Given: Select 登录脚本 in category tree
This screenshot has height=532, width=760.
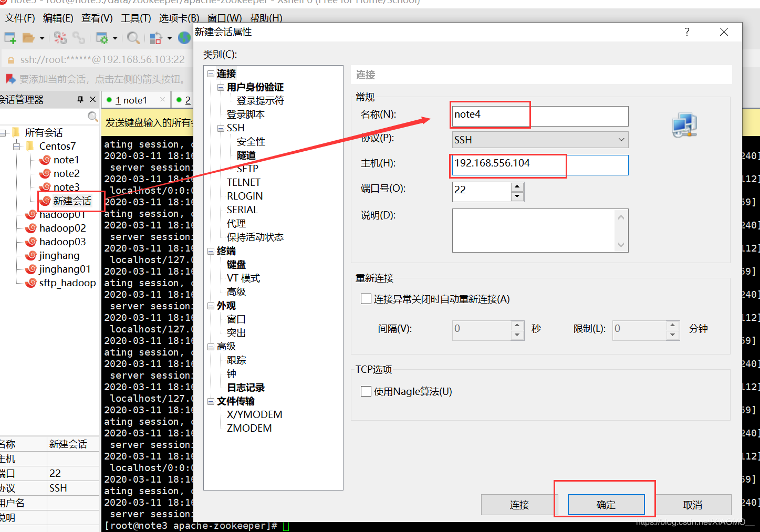Looking at the screenshot, I should (x=246, y=114).
